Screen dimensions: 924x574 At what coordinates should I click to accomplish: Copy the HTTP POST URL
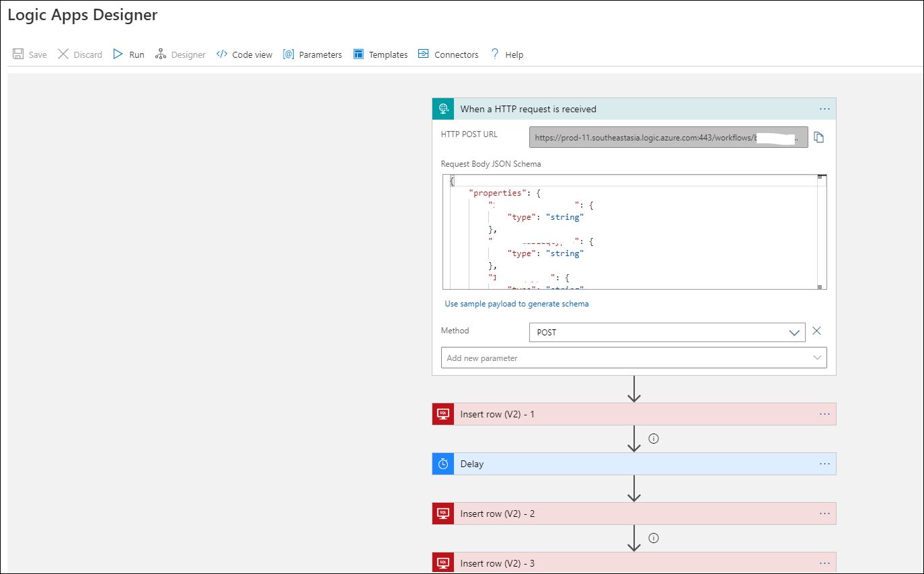point(818,137)
